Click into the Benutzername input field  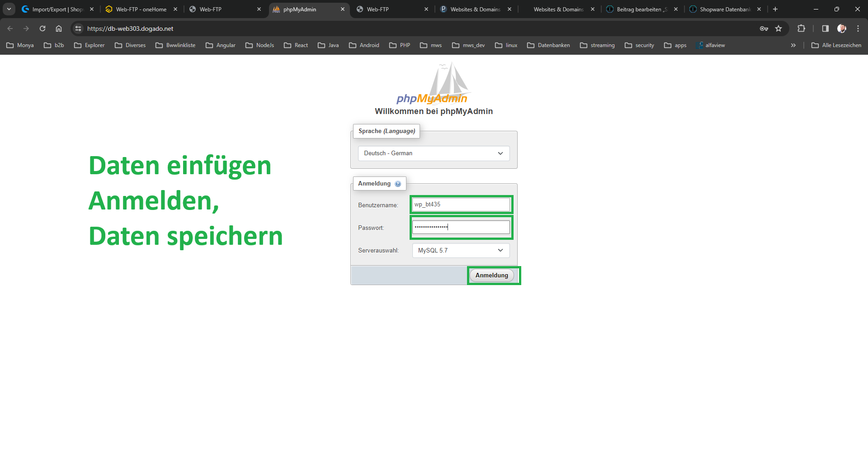click(461, 205)
